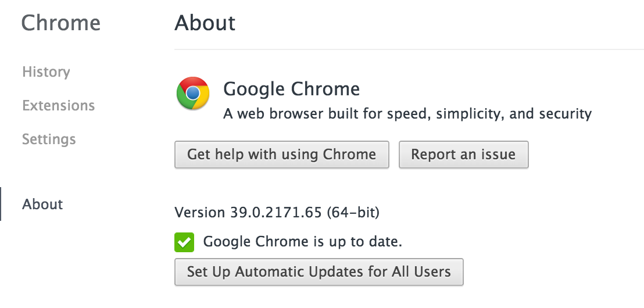Click the web browser tagline text
Screen dimensions: 644x308
(407, 114)
